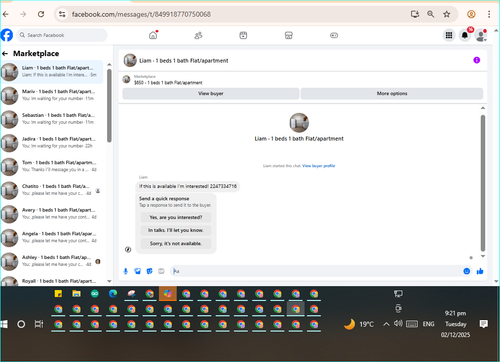The image size is (500, 362).
Task: Choose a GIF icon in composer
Action: click(x=161, y=271)
